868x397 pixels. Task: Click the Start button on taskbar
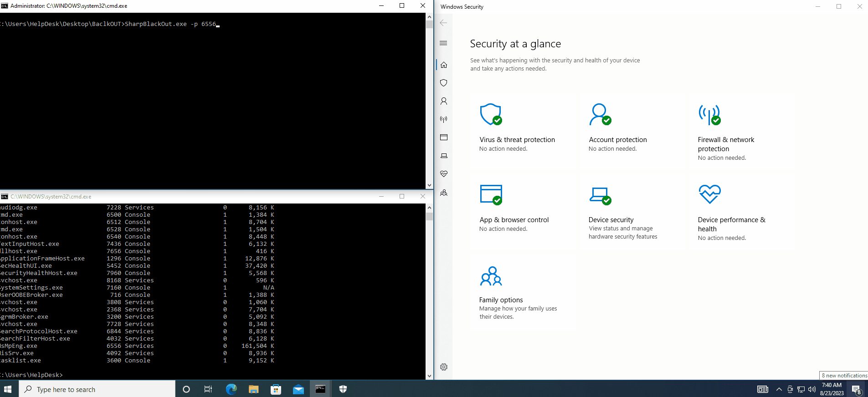point(8,389)
